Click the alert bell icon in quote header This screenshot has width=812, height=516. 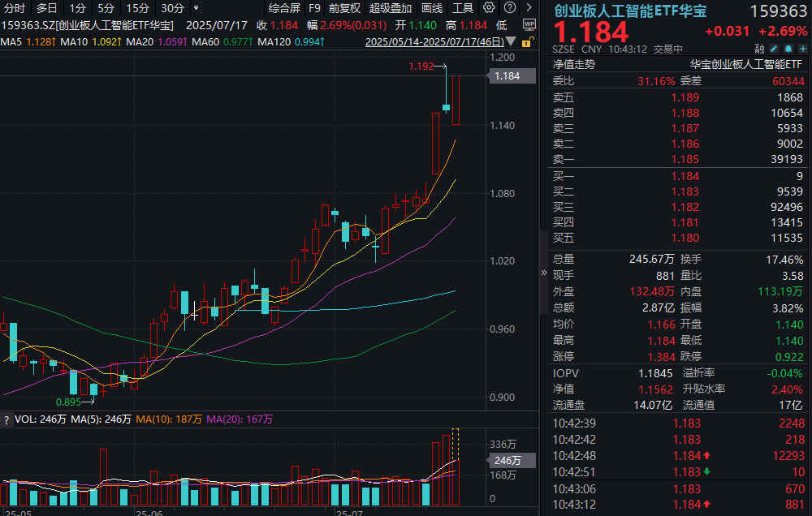(x=788, y=49)
